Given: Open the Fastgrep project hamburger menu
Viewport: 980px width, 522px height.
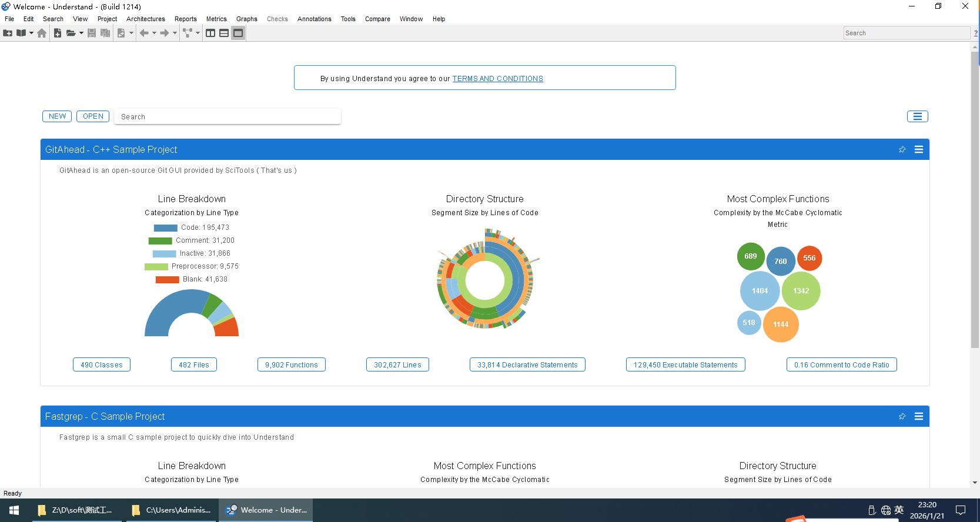Looking at the screenshot, I should point(918,417).
